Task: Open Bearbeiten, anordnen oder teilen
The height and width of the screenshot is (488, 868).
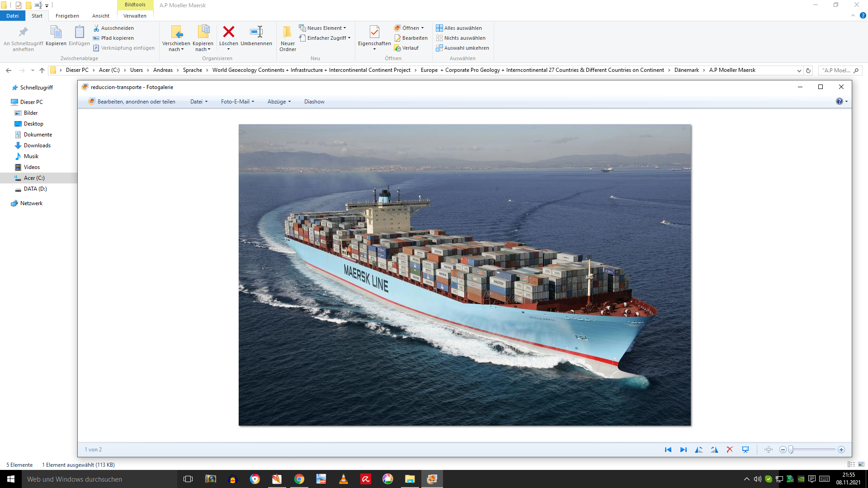Action: (x=132, y=102)
